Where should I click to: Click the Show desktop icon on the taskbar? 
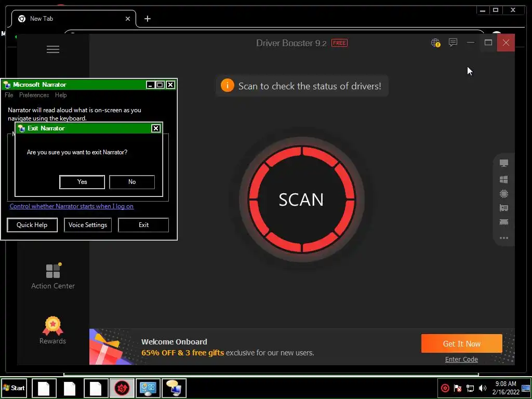point(526,388)
